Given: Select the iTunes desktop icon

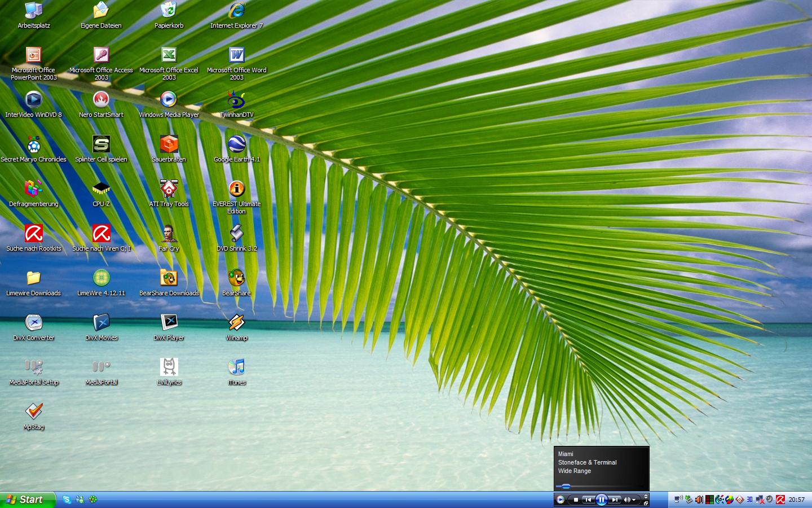Looking at the screenshot, I should (x=236, y=367).
